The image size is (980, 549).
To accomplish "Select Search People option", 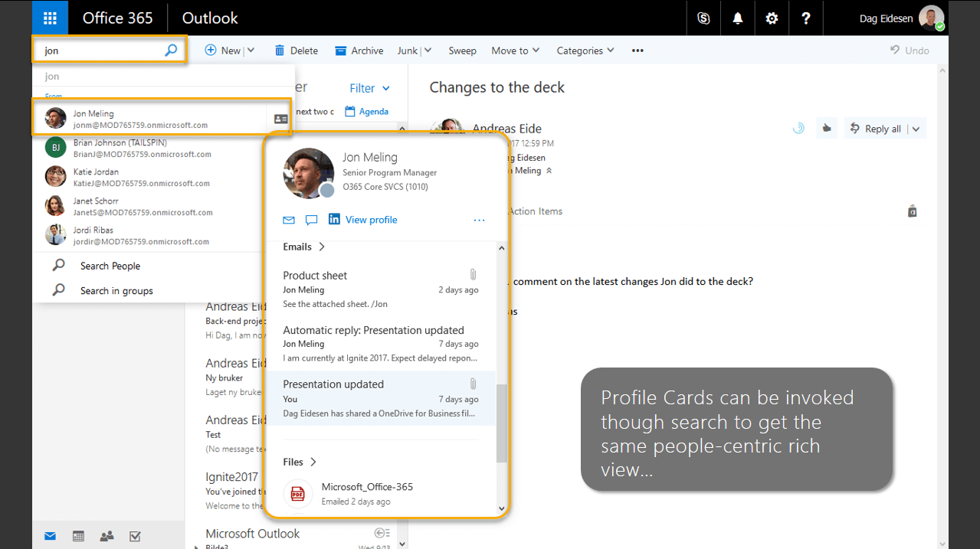I will pos(110,266).
